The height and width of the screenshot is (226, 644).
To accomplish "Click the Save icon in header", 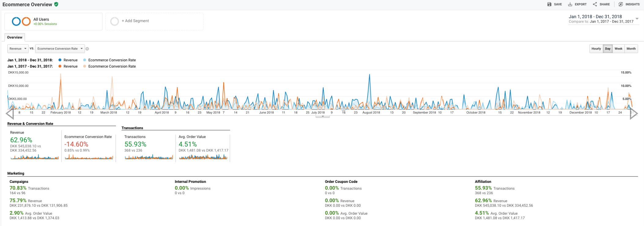I will [x=549, y=4].
